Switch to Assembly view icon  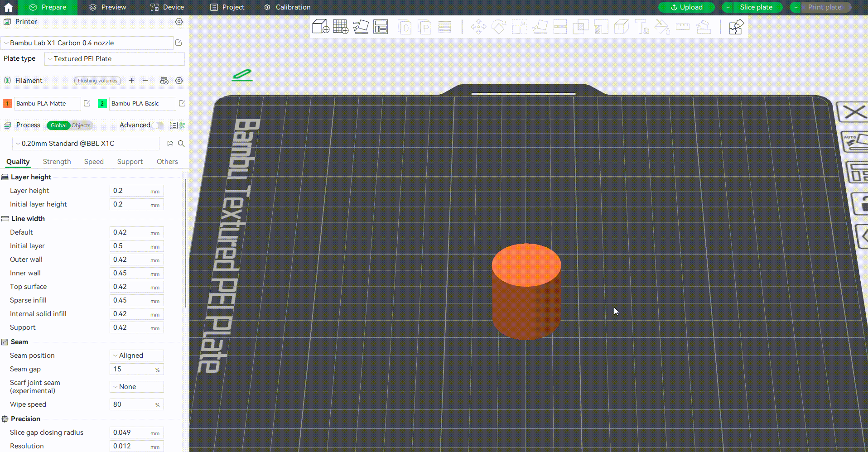point(736,27)
